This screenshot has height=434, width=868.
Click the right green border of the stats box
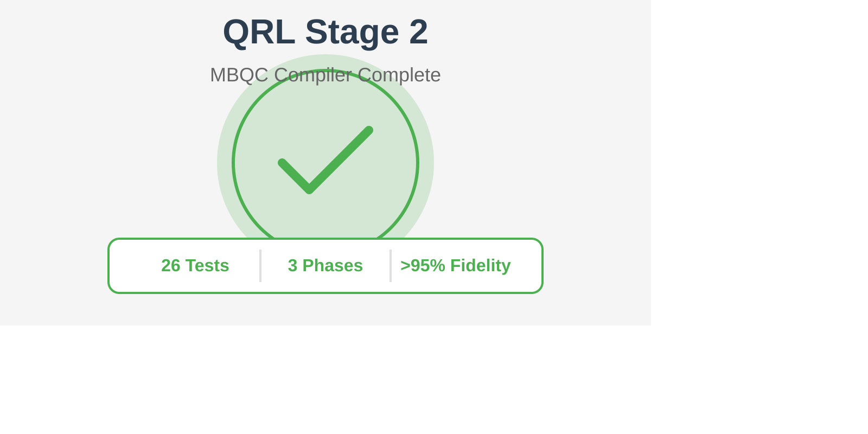542,266
